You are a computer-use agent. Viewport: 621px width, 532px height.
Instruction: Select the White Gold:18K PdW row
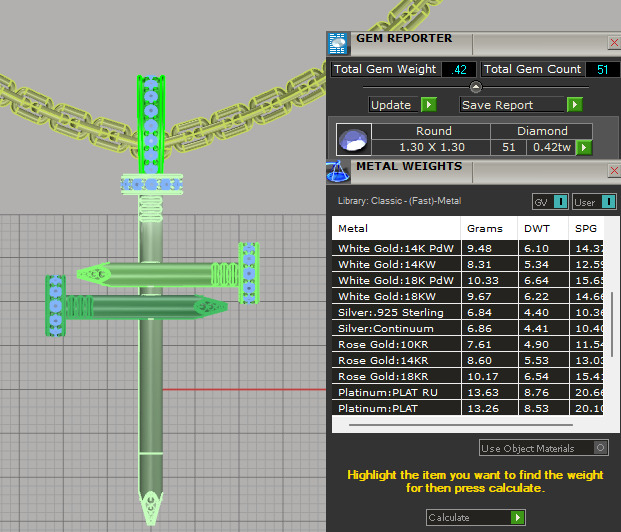[x=468, y=280]
